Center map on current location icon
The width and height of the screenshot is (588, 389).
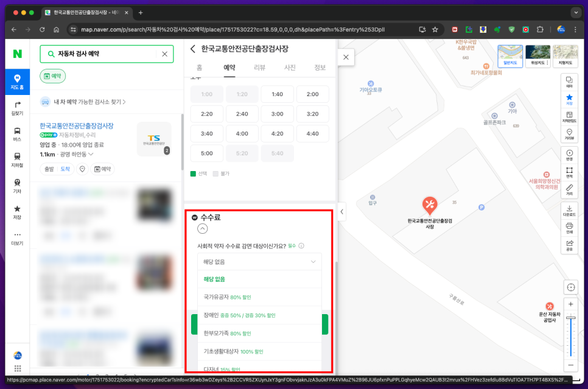pos(571,287)
